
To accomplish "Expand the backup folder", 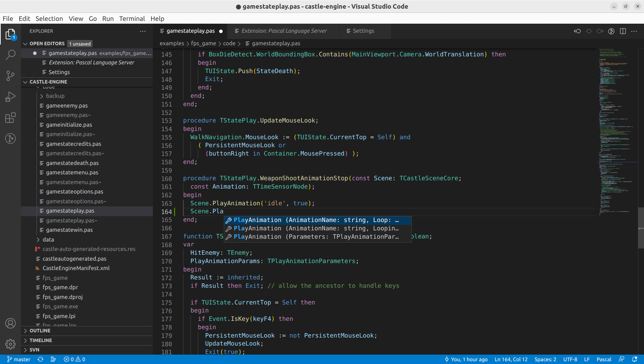I will pyautogui.click(x=55, y=96).
